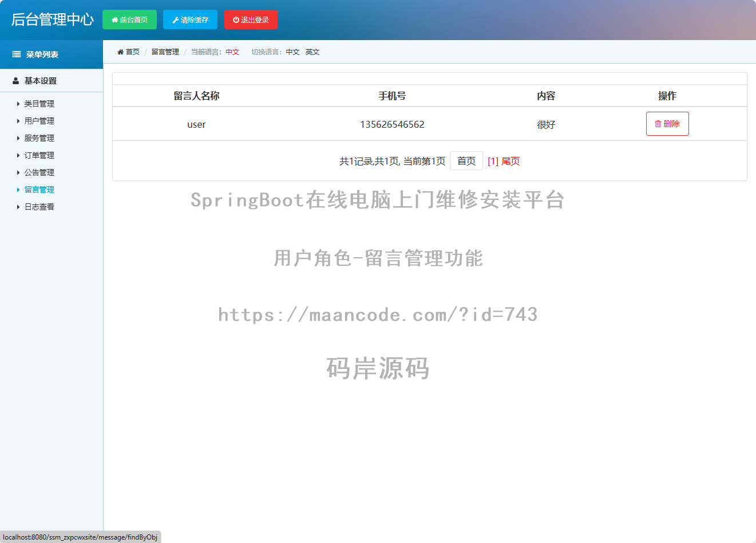Screen dimensions: 756x543
Task: Open 类目管理 in the sidebar
Action: (39, 104)
